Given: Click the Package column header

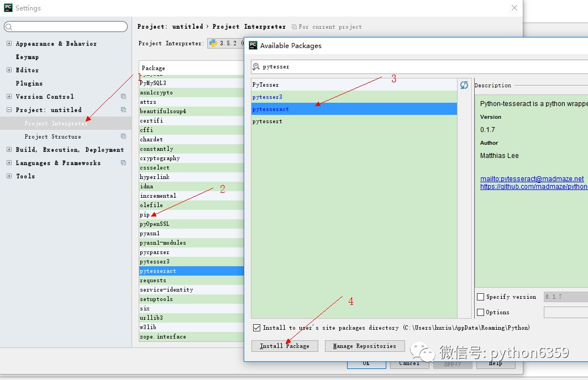Looking at the screenshot, I should pos(191,68).
